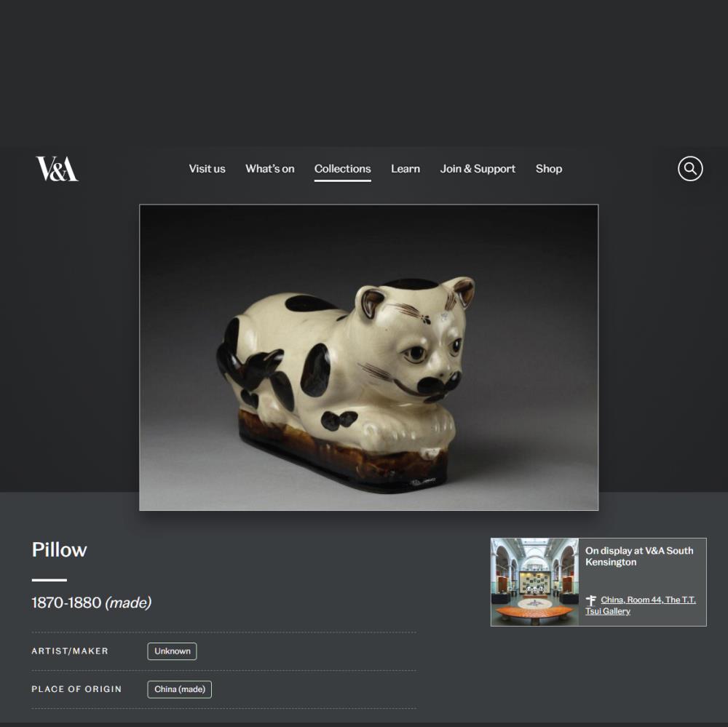Open the search magnifier icon
The image size is (728, 727).
coord(690,169)
